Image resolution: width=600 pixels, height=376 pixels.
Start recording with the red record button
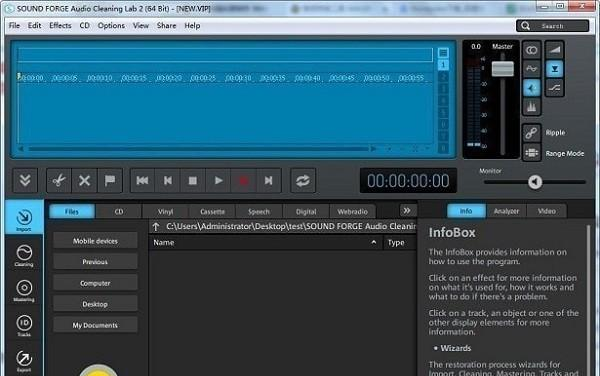point(243,181)
